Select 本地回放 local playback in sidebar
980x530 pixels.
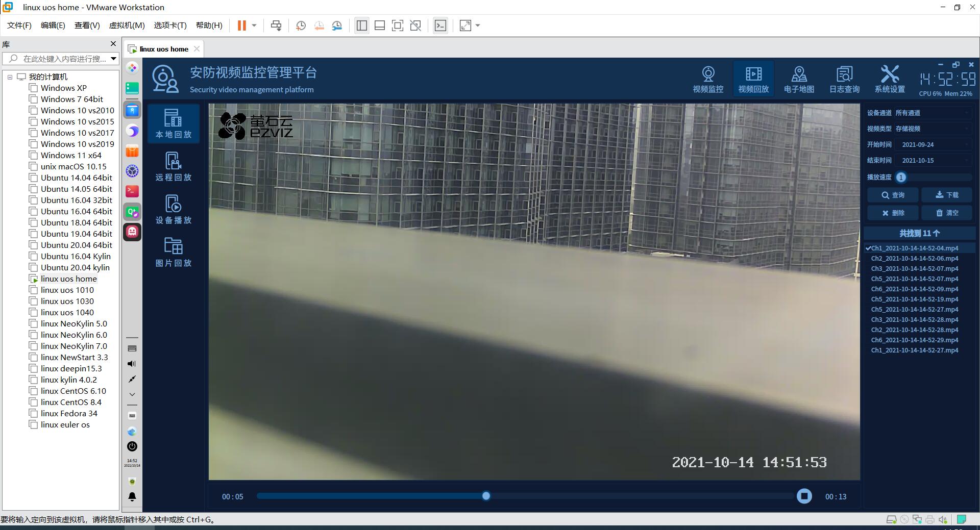pos(174,123)
